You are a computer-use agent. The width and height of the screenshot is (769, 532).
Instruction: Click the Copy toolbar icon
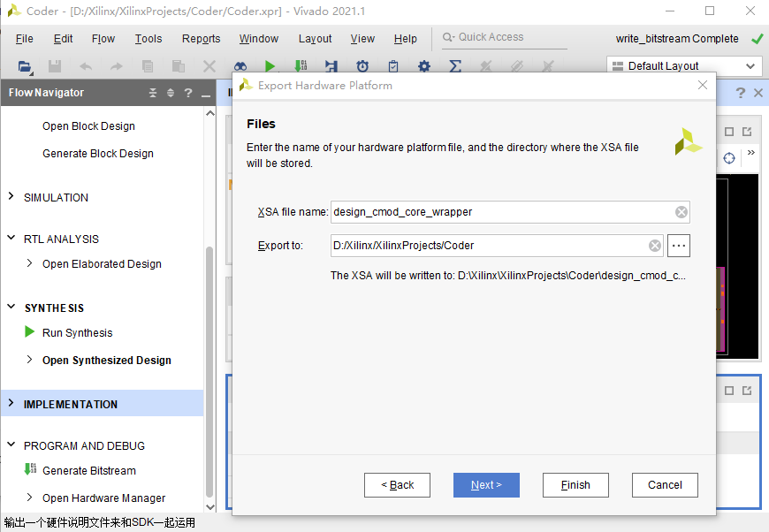pyautogui.click(x=147, y=66)
